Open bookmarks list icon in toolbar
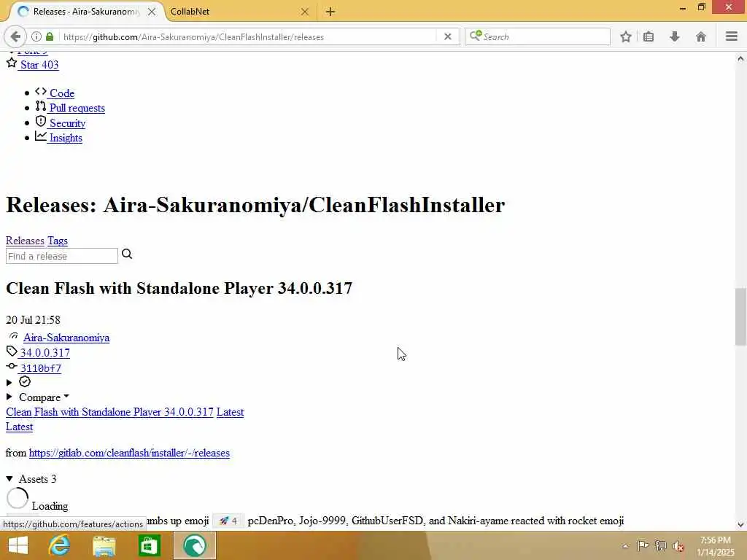 point(649,36)
